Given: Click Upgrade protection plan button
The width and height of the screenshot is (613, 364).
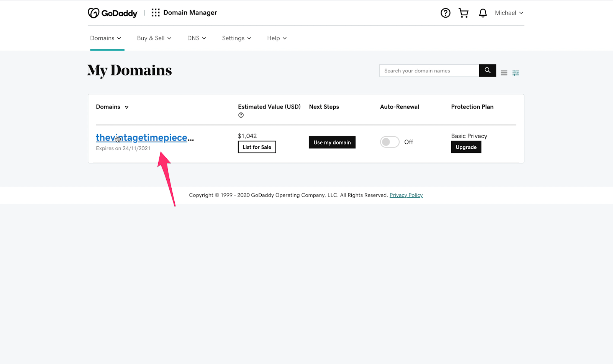Looking at the screenshot, I should point(466,147).
